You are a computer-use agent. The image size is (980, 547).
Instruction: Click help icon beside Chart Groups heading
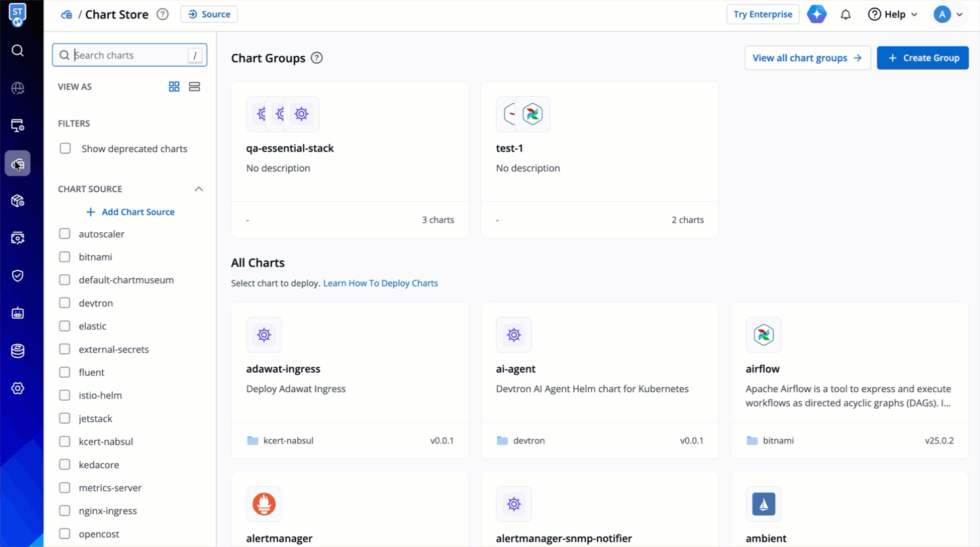click(x=317, y=58)
